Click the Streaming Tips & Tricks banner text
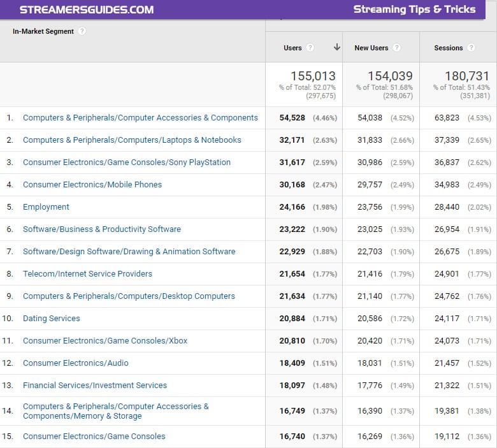Viewport: 497px width, 448px height. coord(414,9)
